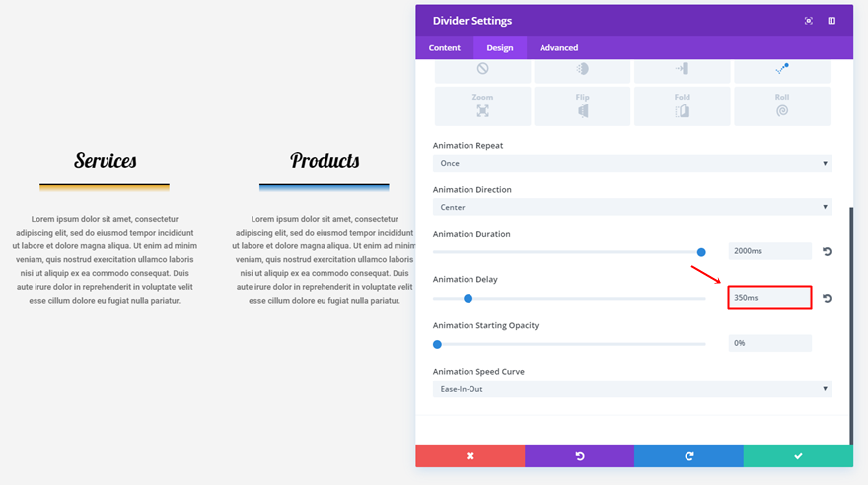Snap settings modal to sidebar

pyautogui.click(x=832, y=21)
